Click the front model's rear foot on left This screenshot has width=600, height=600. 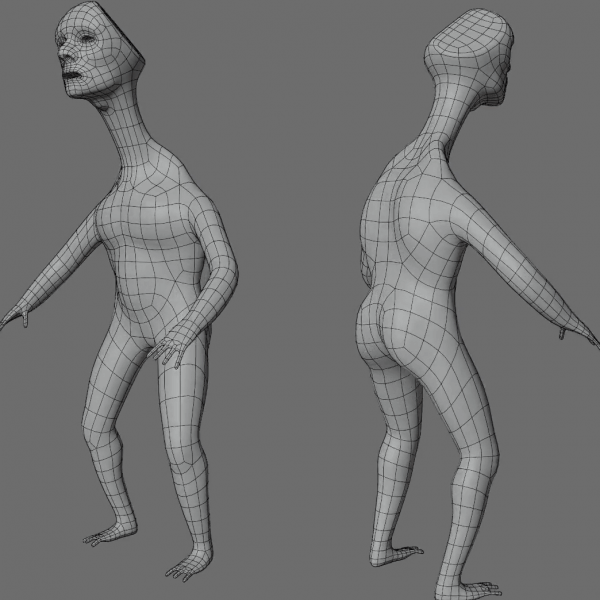(104, 535)
